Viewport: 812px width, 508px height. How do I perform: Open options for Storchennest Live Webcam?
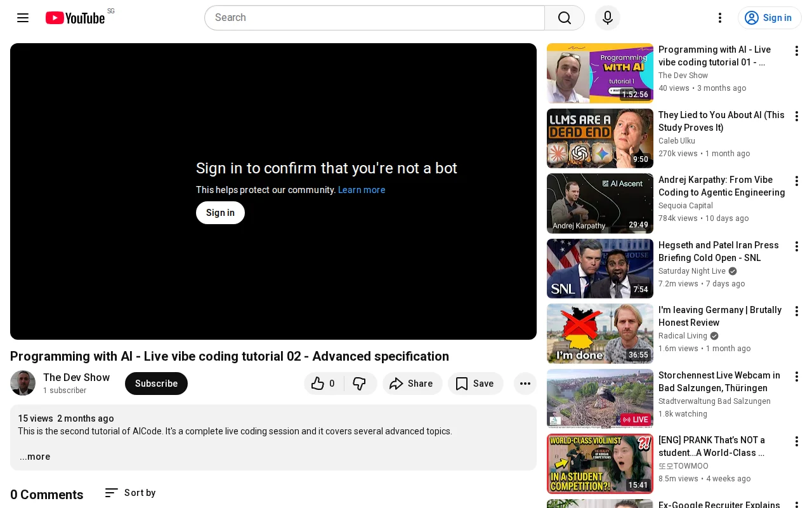797,377
